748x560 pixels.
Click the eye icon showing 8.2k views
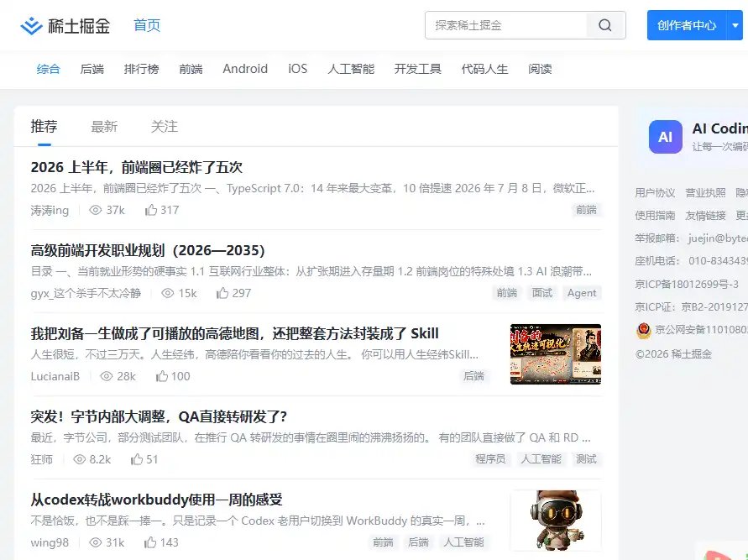[79, 459]
